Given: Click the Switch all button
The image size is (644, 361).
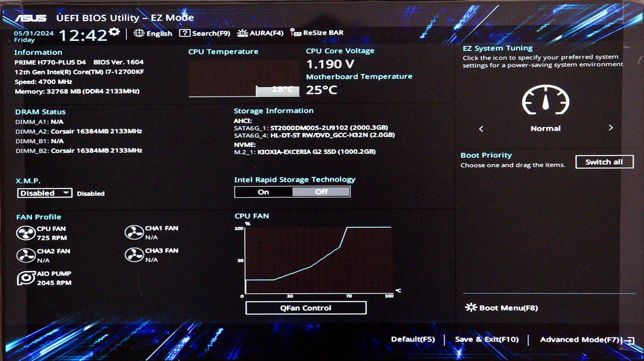Looking at the screenshot, I should tap(604, 162).
